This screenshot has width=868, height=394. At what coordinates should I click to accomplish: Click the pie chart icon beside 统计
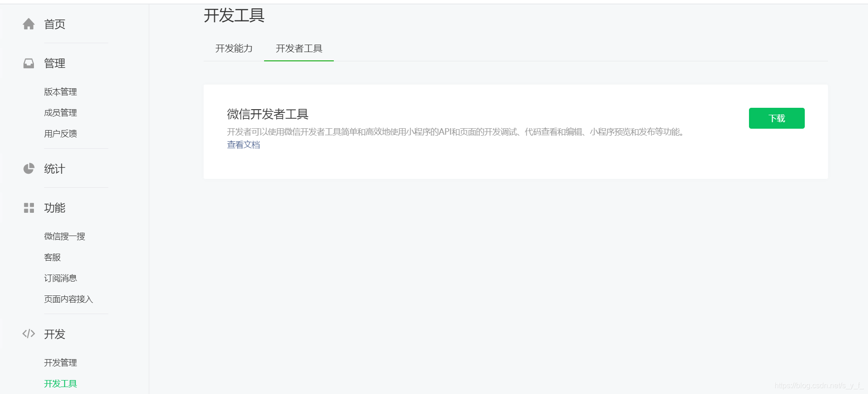(x=29, y=169)
